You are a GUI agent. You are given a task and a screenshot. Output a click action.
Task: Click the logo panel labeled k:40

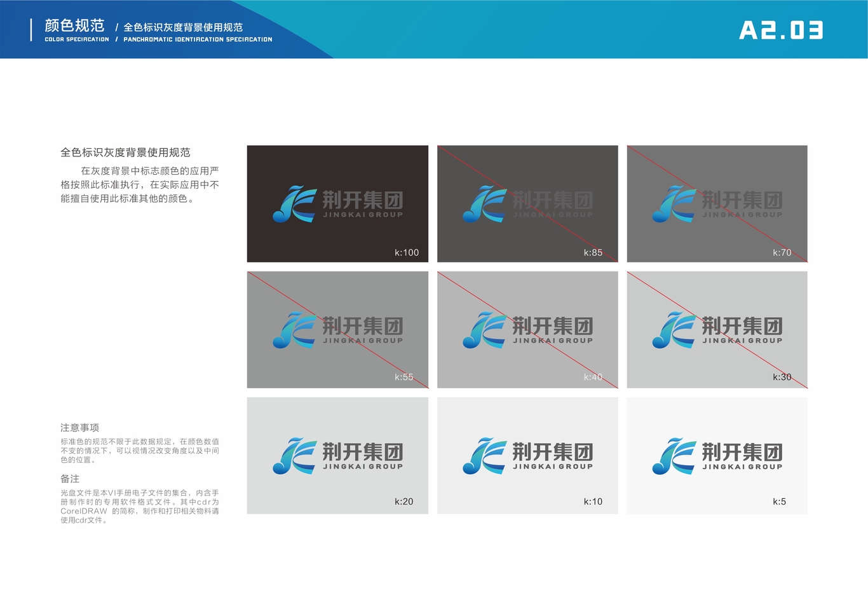527,330
